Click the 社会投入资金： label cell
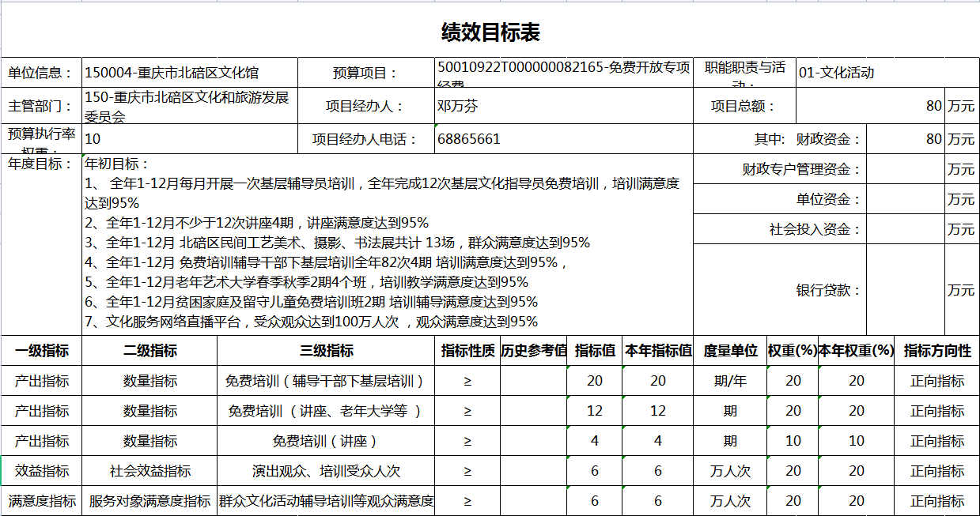The width and height of the screenshot is (980, 516). (x=780, y=229)
